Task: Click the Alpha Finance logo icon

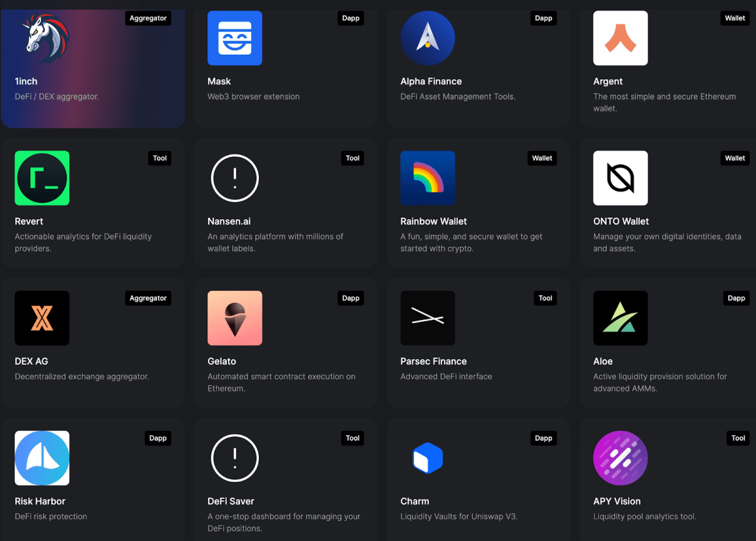Action: [x=428, y=38]
